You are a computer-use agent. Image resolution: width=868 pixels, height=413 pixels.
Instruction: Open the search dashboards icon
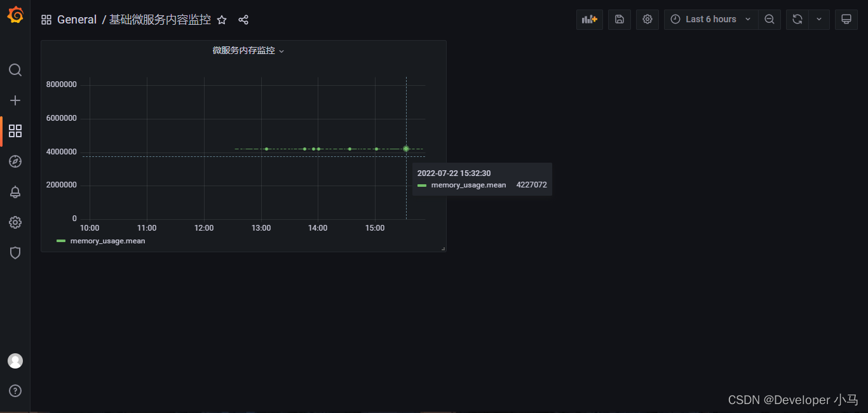[x=15, y=70]
